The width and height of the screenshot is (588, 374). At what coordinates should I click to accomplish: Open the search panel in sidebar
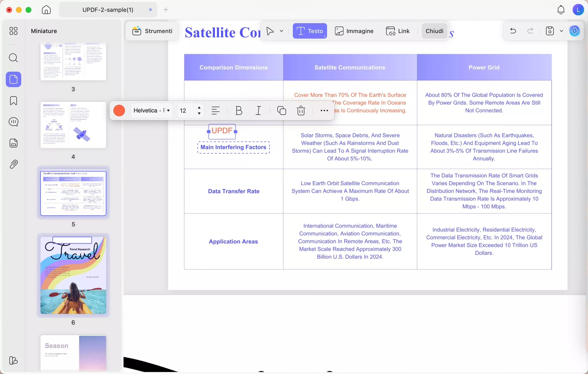tap(14, 58)
